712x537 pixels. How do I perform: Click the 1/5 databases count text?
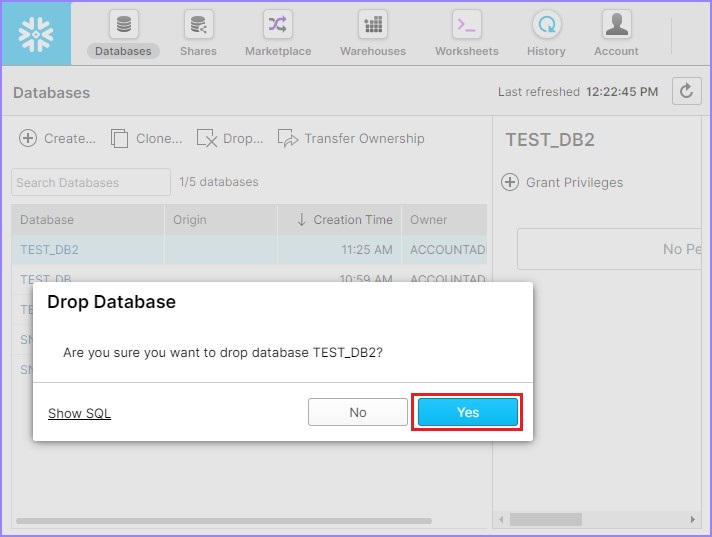pos(219,182)
